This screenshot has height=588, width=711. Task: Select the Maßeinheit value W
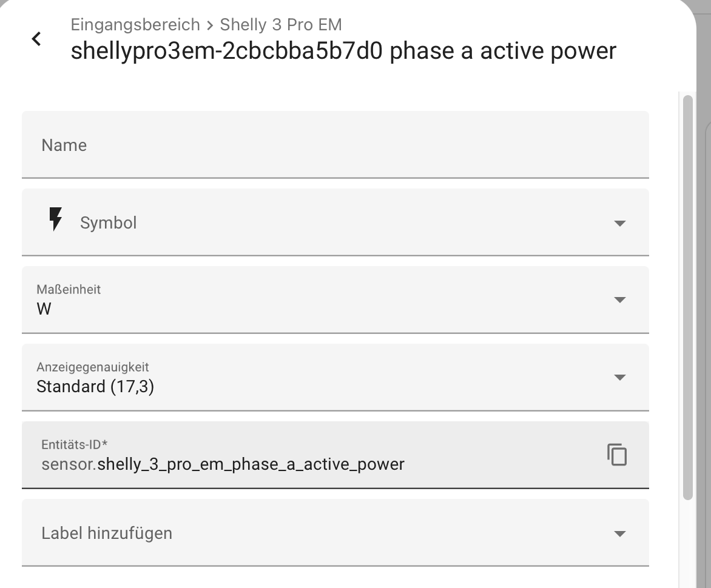(x=44, y=309)
